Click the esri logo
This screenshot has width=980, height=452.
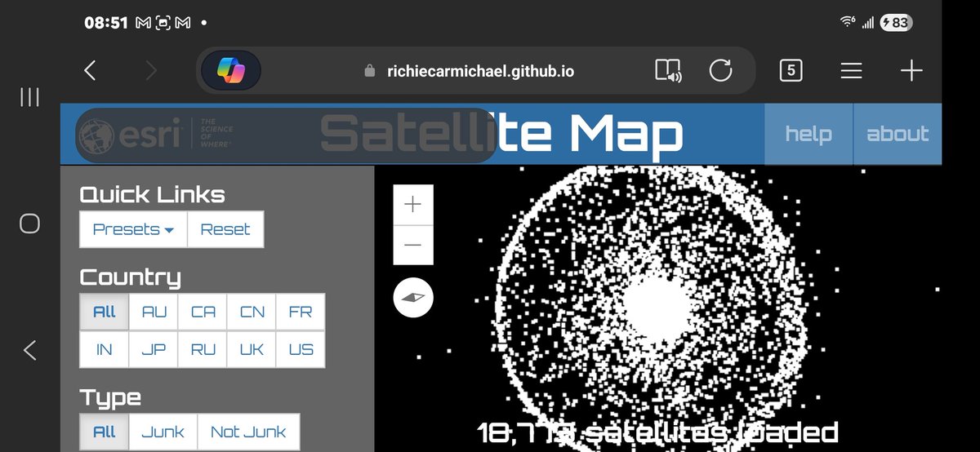coord(155,135)
